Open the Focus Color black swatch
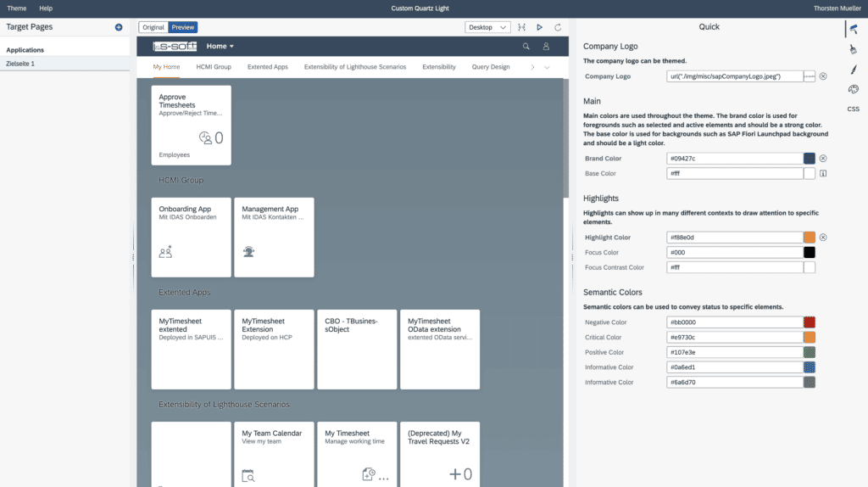Screen dimensions: 868x487 (810, 252)
